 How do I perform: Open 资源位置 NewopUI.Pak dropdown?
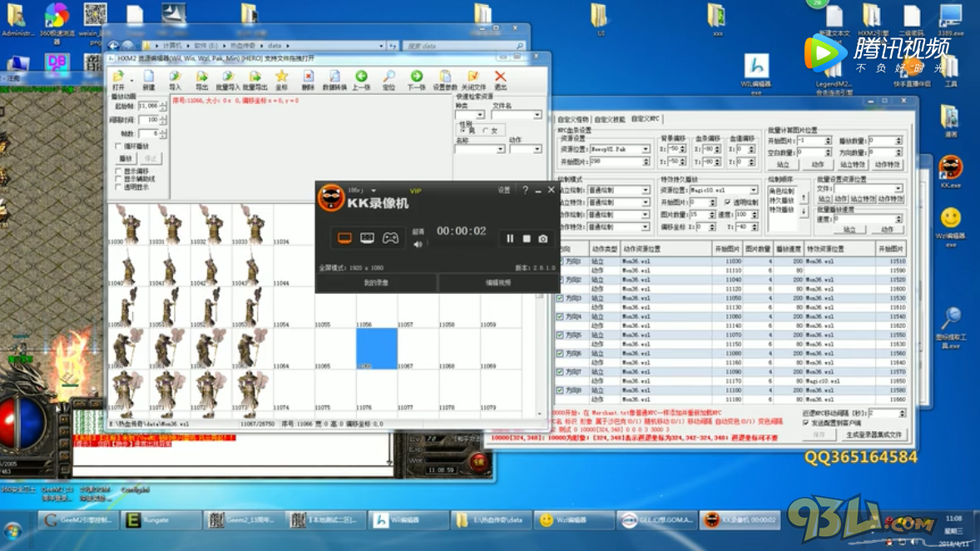pos(645,150)
